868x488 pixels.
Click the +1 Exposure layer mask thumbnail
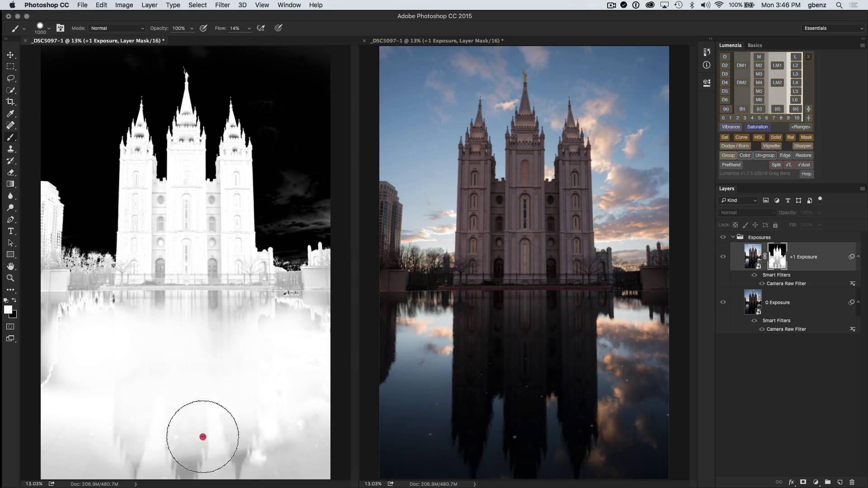click(x=777, y=256)
